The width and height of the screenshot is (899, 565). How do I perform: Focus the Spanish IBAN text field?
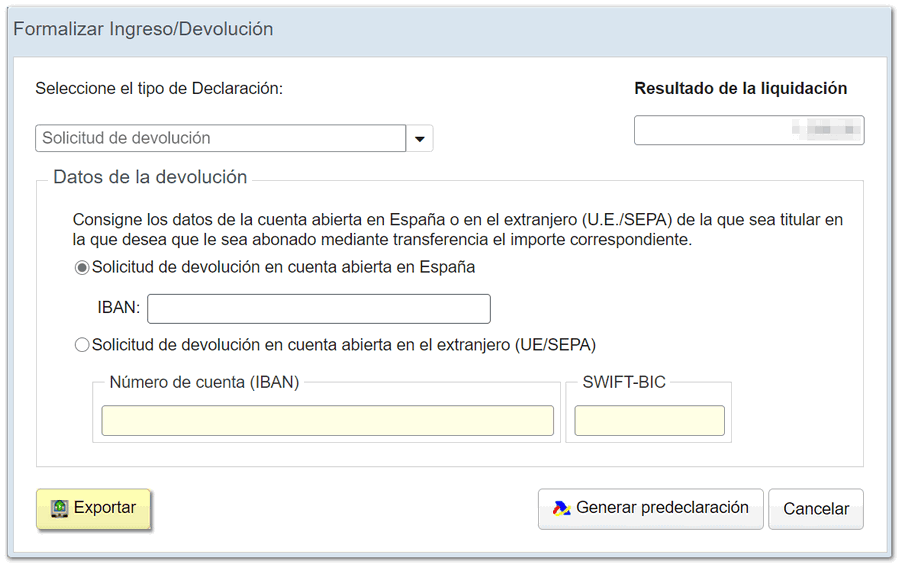(x=318, y=309)
